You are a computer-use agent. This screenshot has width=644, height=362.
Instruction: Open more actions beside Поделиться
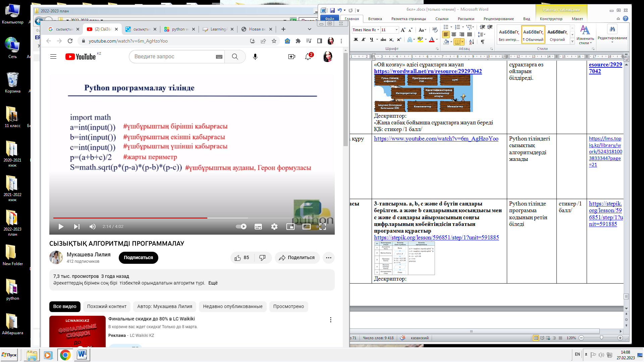329,258
